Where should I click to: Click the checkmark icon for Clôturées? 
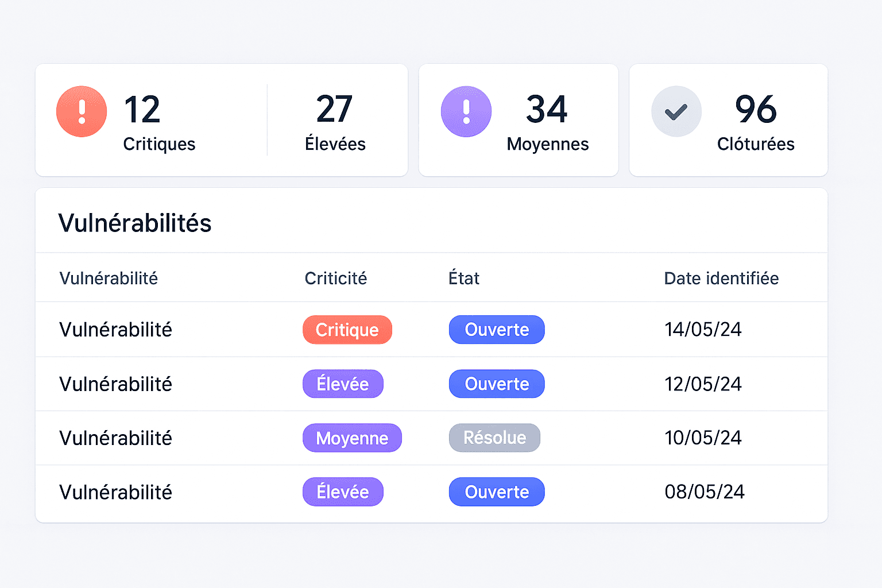point(676,111)
